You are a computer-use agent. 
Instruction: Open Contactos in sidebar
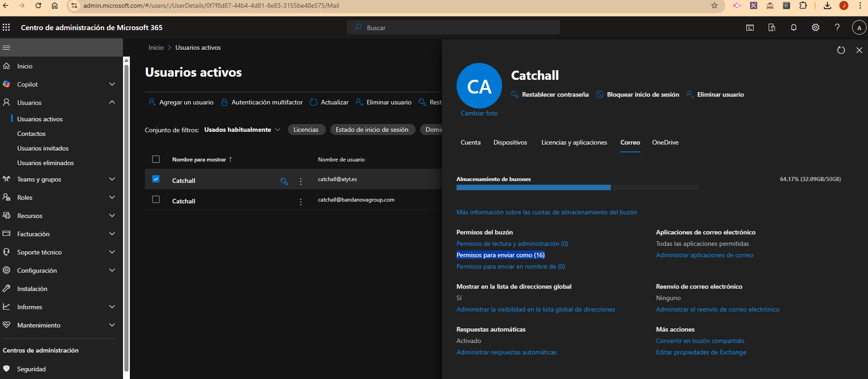[x=31, y=134]
